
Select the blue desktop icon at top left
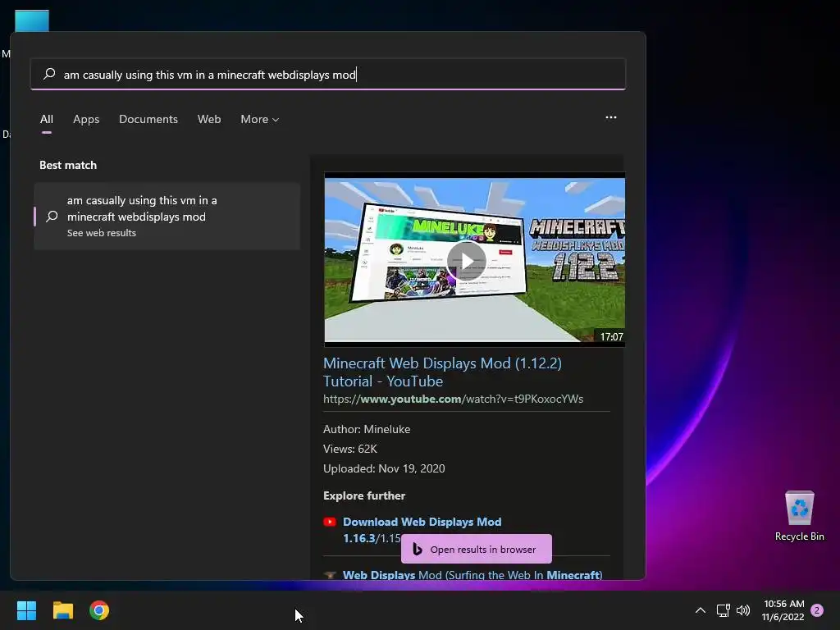click(x=32, y=21)
